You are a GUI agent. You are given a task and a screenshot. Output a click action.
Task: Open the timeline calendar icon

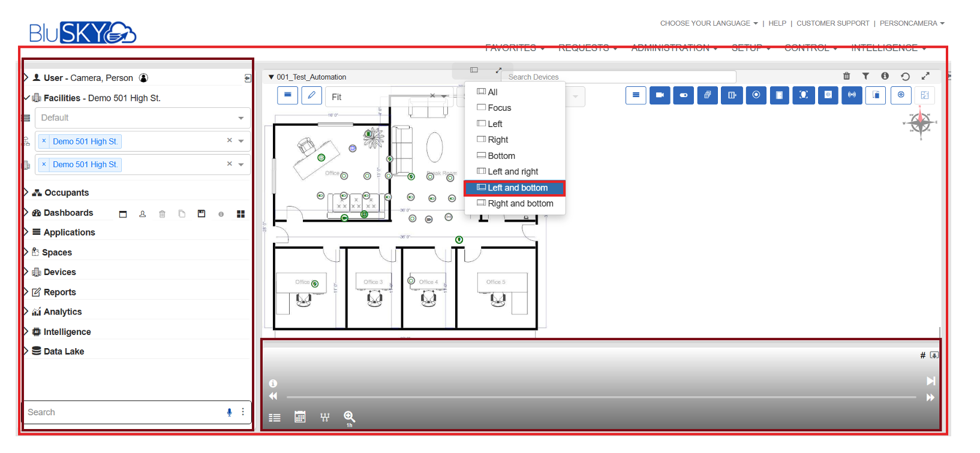pyautogui.click(x=300, y=417)
